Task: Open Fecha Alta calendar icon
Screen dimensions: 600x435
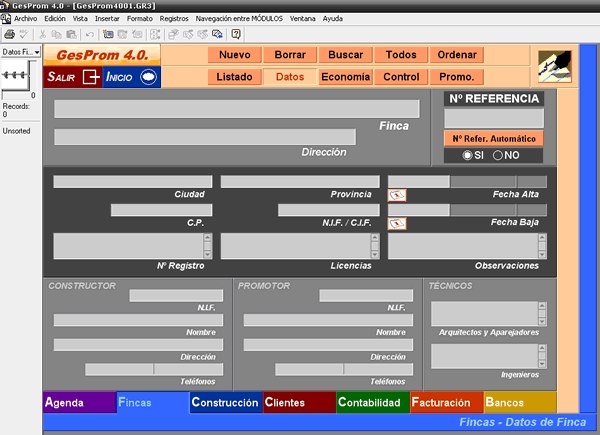Action: [x=397, y=195]
